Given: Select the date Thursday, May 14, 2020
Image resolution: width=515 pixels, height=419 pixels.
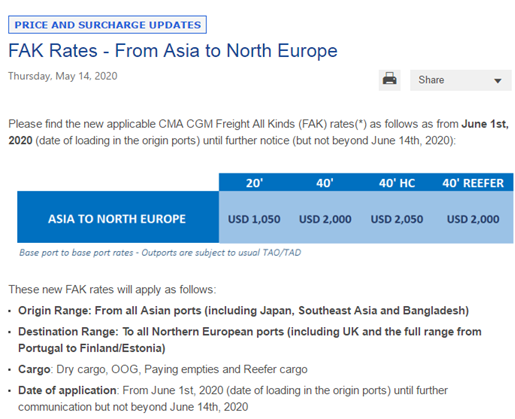Looking at the screenshot, I should point(63,76).
